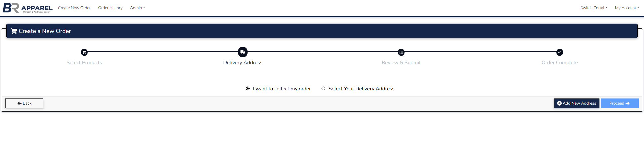Click the BR Apparel logo
Viewport: 644px width, 150px height.
[x=27, y=8]
